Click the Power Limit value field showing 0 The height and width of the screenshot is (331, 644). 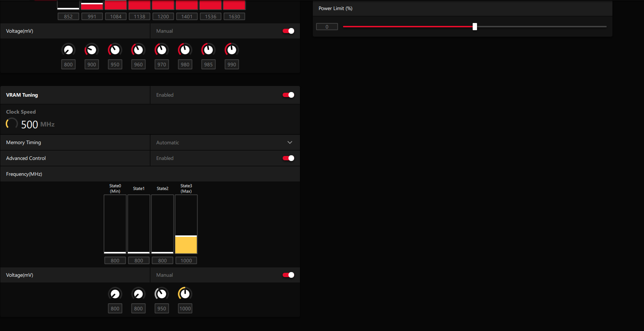pos(327,27)
